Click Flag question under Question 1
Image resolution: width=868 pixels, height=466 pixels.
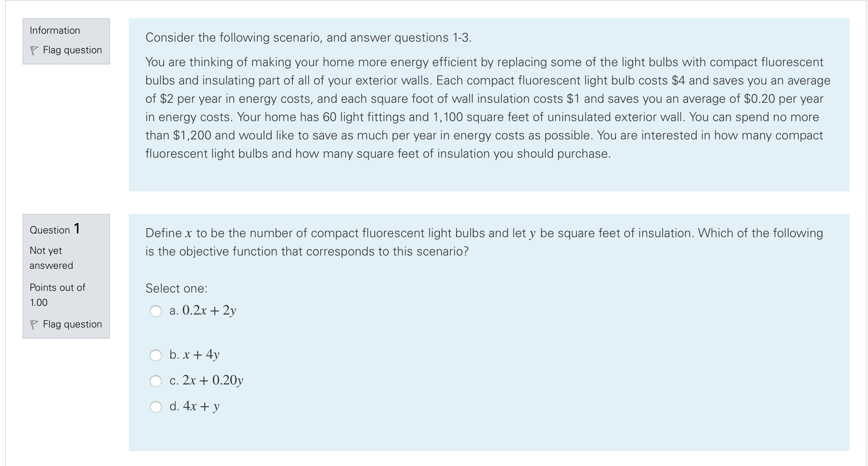pos(72,324)
